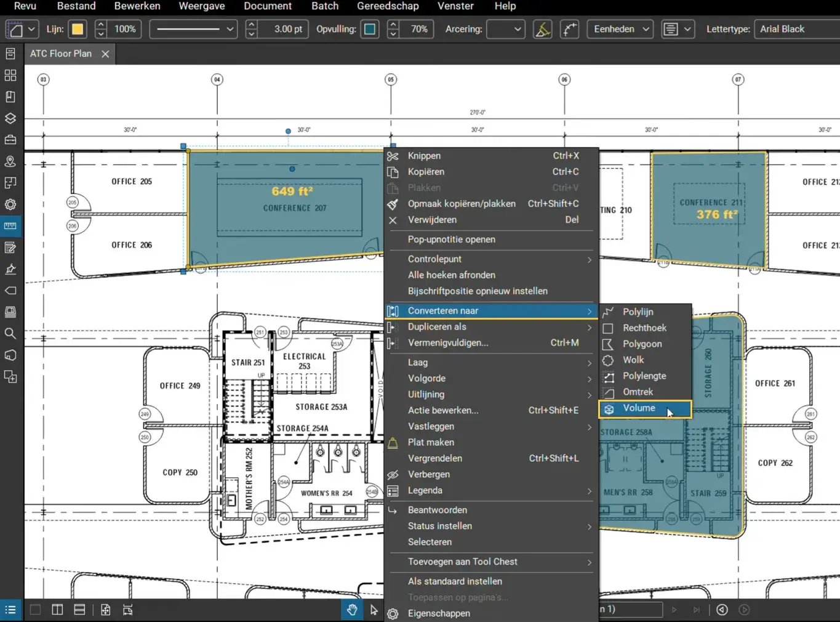
Task: Choose Polygoon in the submenu
Action: 645,344
